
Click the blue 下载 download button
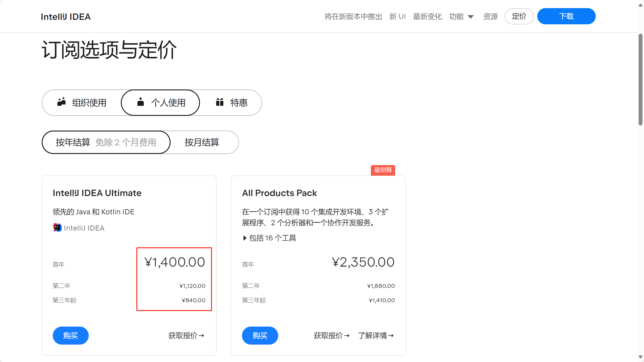pos(566,16)
